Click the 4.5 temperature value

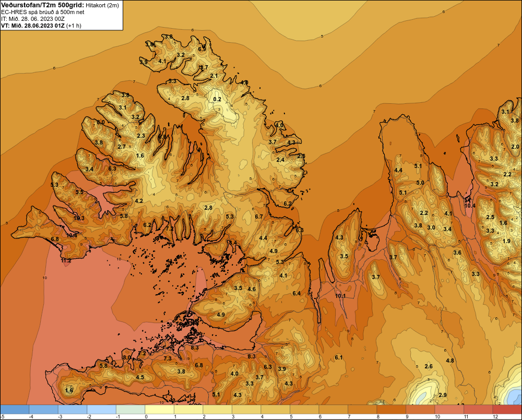point(140,377)
